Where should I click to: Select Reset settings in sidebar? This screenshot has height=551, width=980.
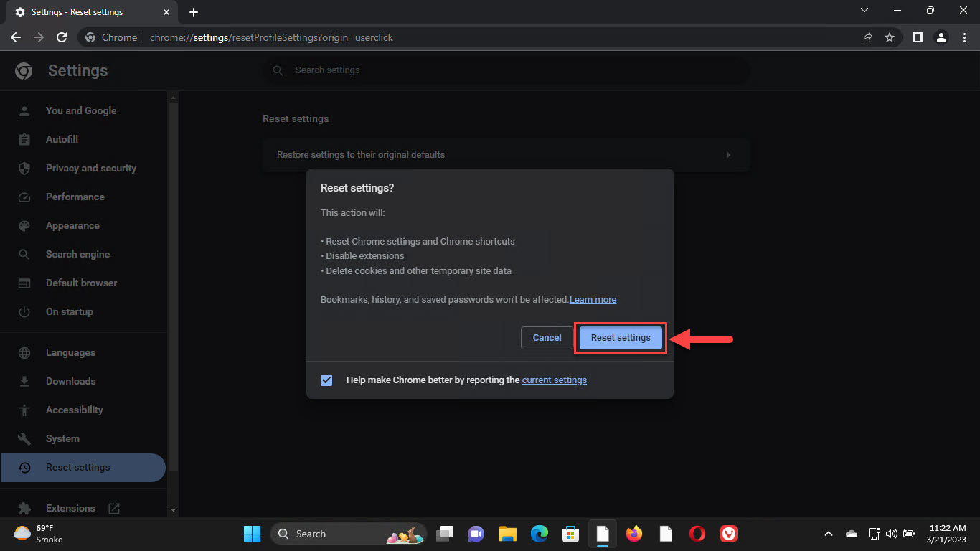[x=83, y=467]
